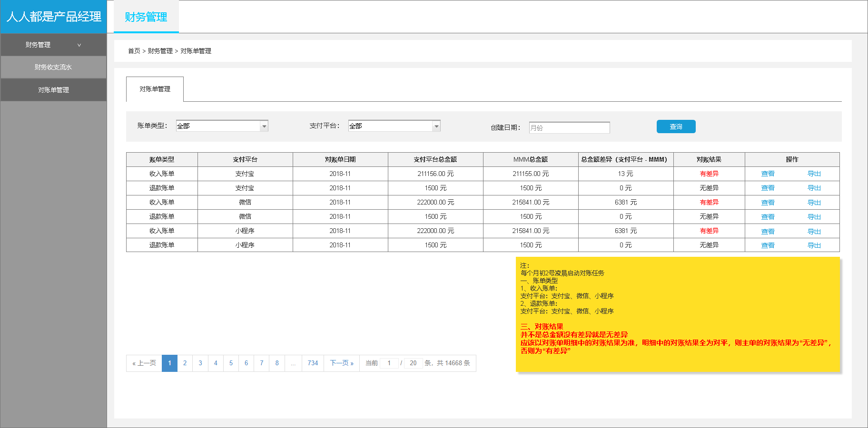Collapse the 财务管理 sidebar menu chevron
This screenshot has height=428, width=868.
(79, 44)
